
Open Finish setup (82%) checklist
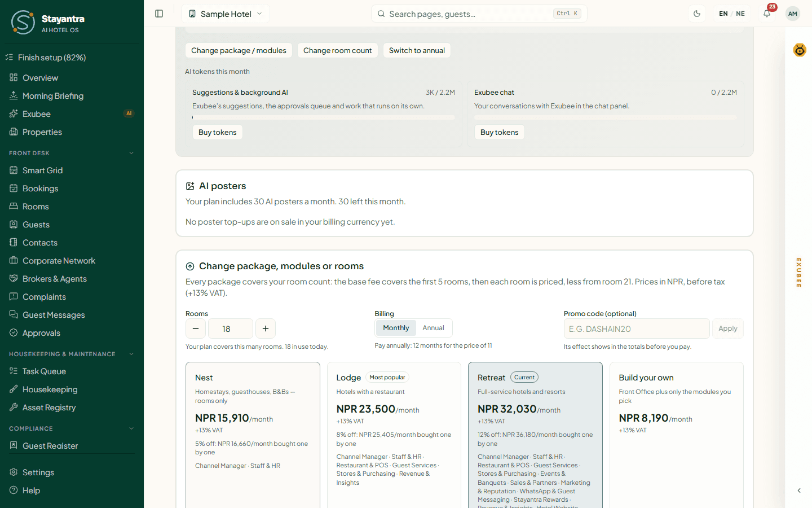tap(72, 58)
